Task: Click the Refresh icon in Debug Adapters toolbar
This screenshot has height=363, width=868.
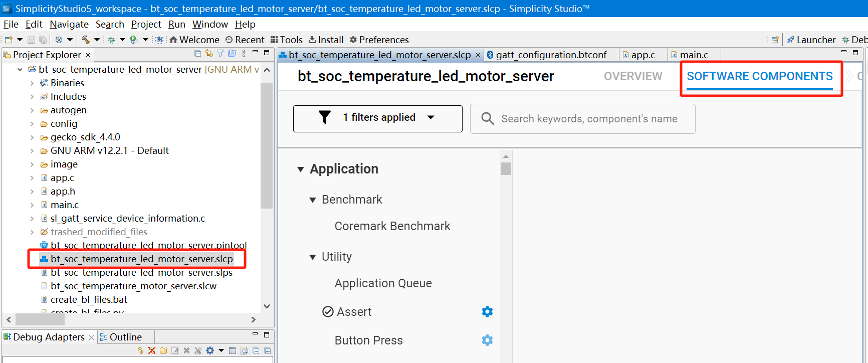Action: (x=141, y=350)
